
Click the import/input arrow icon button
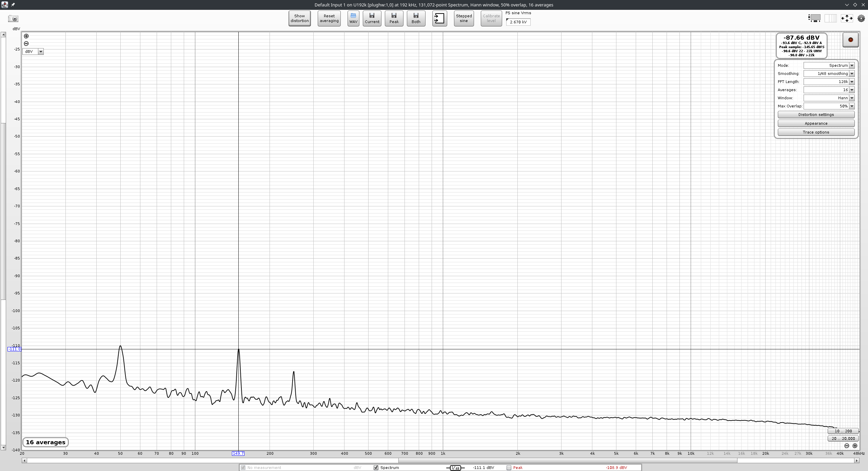(439, 18)
